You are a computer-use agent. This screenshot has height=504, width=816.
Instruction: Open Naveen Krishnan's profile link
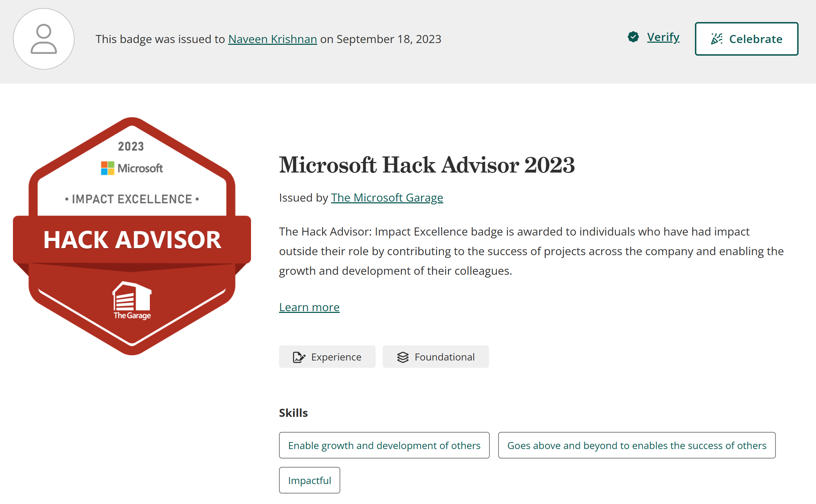(272, 39)
